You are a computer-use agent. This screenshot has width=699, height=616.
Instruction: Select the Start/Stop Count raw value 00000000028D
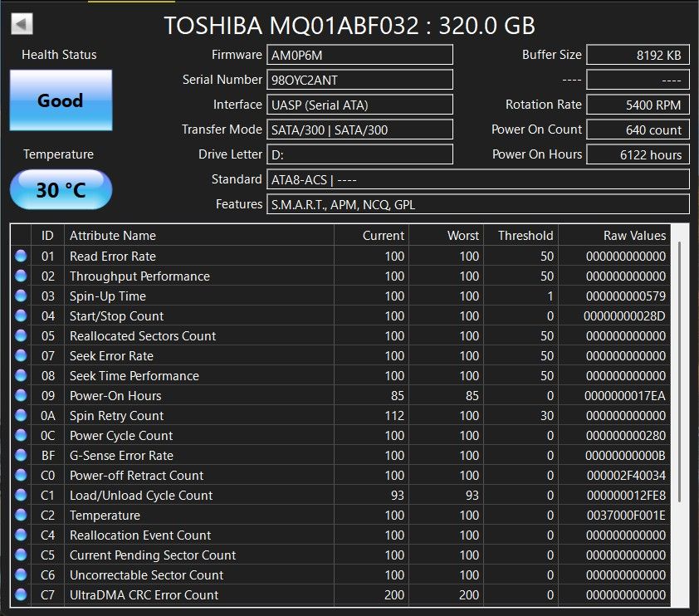click(624, 316)
